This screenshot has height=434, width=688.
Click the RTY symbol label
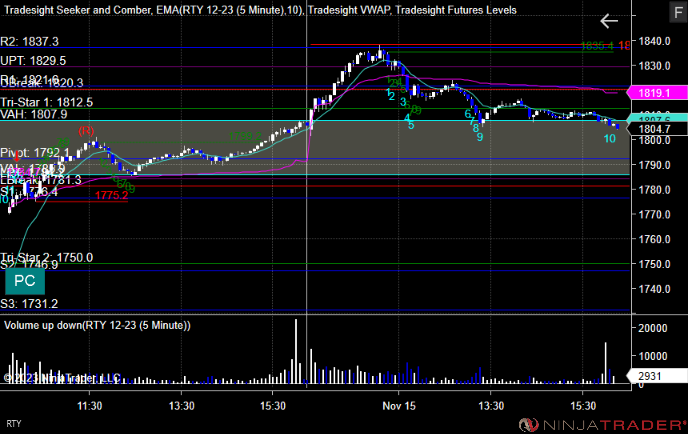[14, 424]
